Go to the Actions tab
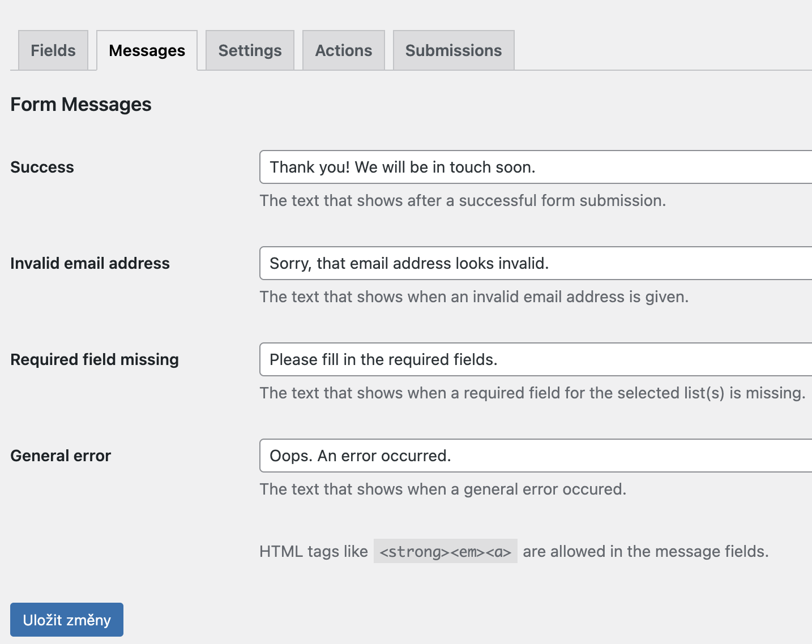This screenshot has width=812, height=644. click(x=344, y=50)
